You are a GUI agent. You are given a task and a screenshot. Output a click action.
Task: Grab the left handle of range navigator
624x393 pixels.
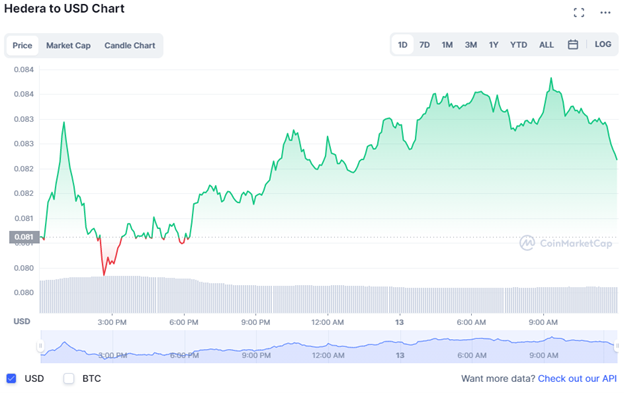click(x=40, y=346)
